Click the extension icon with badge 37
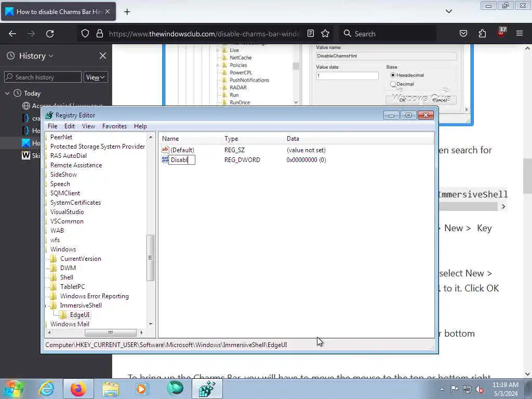The height and width of the screenshot is (399, 532). point(501,33)
